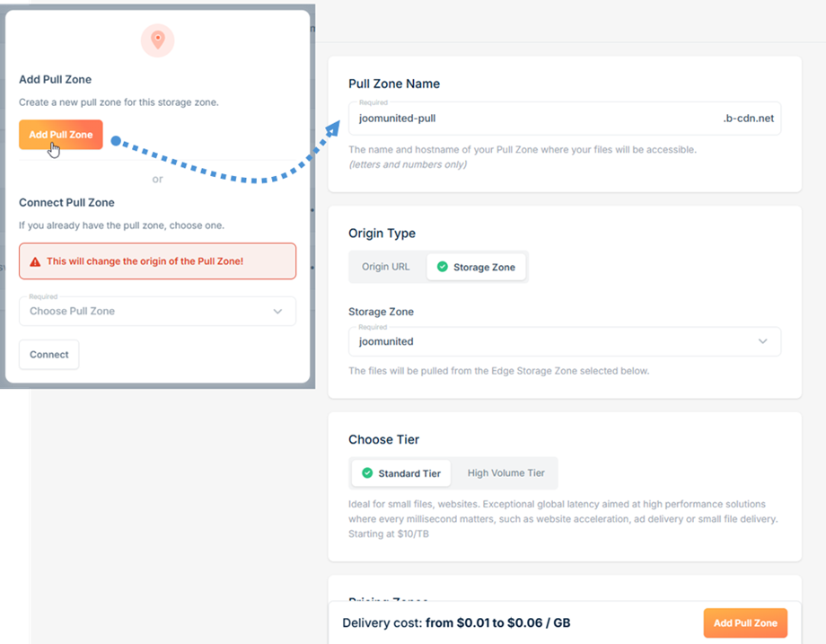
Task: Click the chevron in the Storage Zone field
Action: tap(762, 341)
